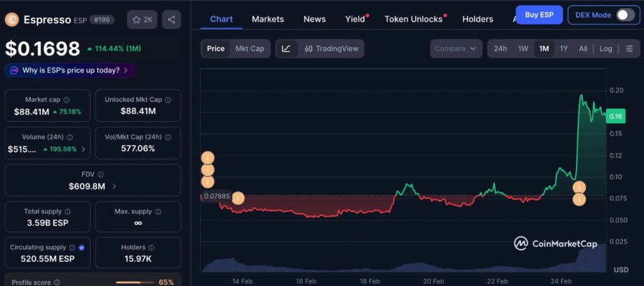This screenshot has width=644, height=286.
Task: Set chart range to 24h
Action: 500,49
